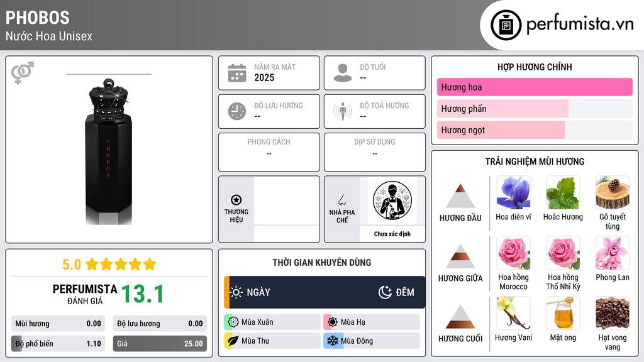Click the Hương hoa accord bar

pos(535,87)
